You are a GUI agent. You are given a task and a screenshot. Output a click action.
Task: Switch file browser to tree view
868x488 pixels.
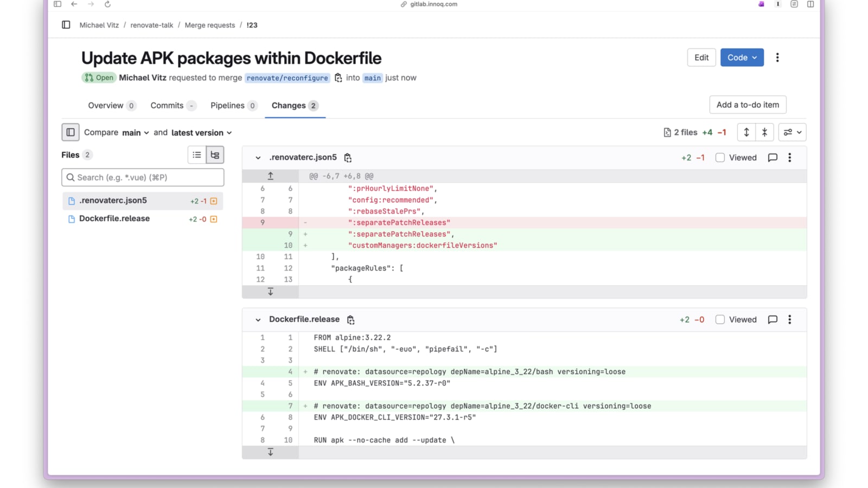point(215,155)
